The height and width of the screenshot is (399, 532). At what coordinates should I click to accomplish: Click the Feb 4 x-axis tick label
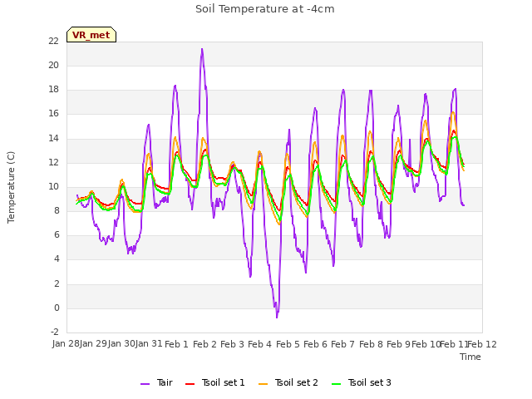click(x=260, y=344)
